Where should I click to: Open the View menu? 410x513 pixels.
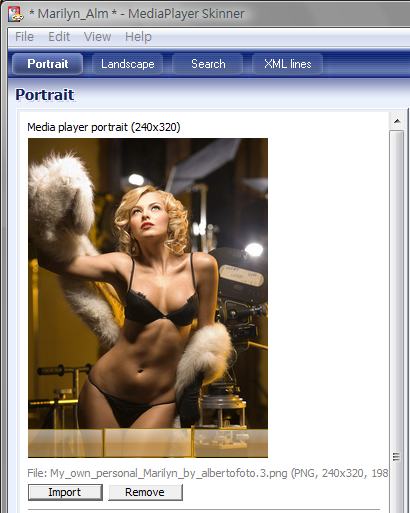point(97,37)
